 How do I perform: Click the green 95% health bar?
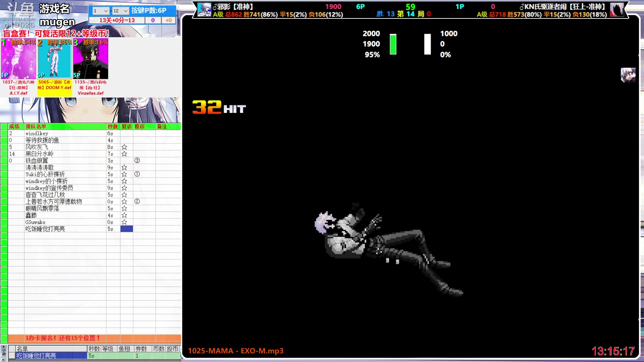point(393,44)
